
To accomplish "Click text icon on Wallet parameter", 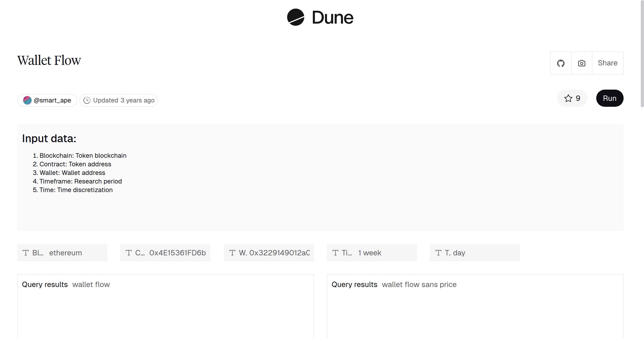I will (232, 253).
